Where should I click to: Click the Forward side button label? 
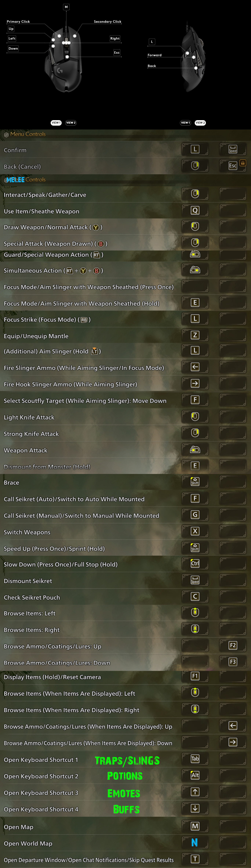tap(154, 55)
